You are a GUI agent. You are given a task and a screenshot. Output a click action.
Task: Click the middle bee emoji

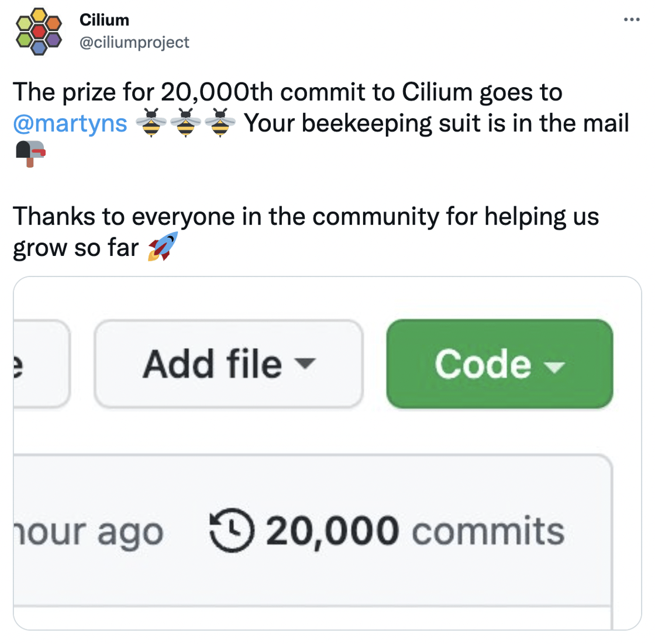(x=185, y=123)
